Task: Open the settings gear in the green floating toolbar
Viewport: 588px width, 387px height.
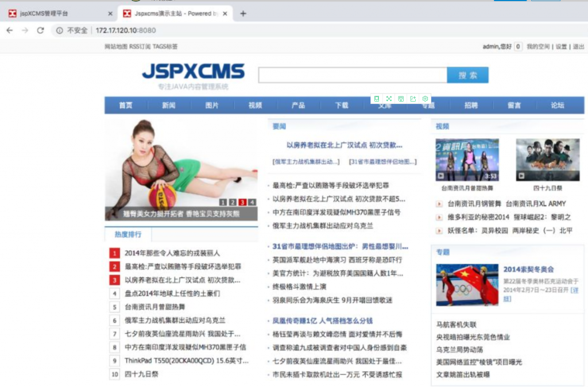Action: point(425,98)
